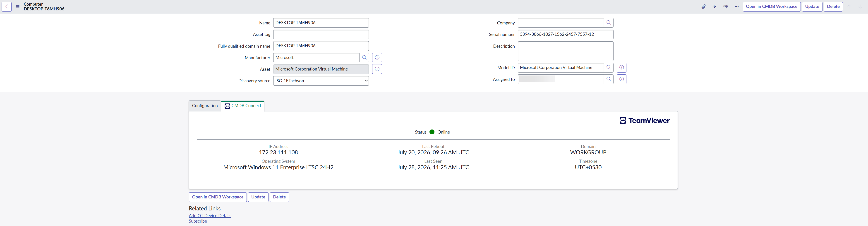Image resolution: width=868 pixels, height=226 pixels.
Task: Click the header Delete button
Action: click(833, 6)
